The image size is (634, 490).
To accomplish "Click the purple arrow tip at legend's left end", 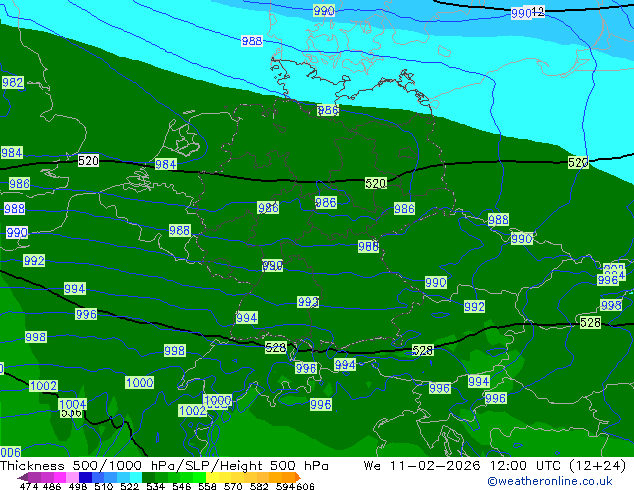I will click(x=22, y=477).
